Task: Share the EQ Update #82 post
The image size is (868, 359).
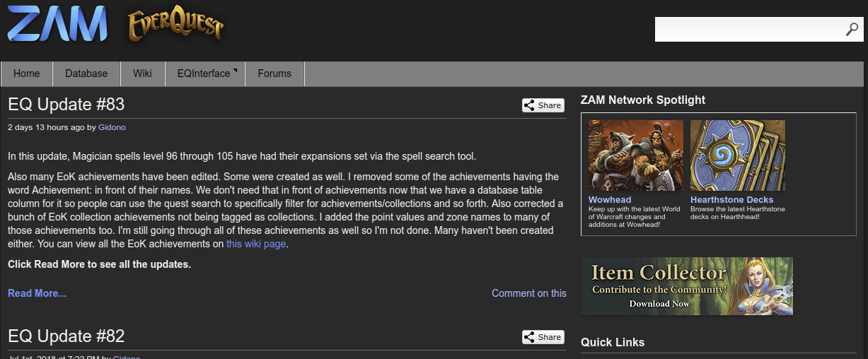Action: coord(543,337)
